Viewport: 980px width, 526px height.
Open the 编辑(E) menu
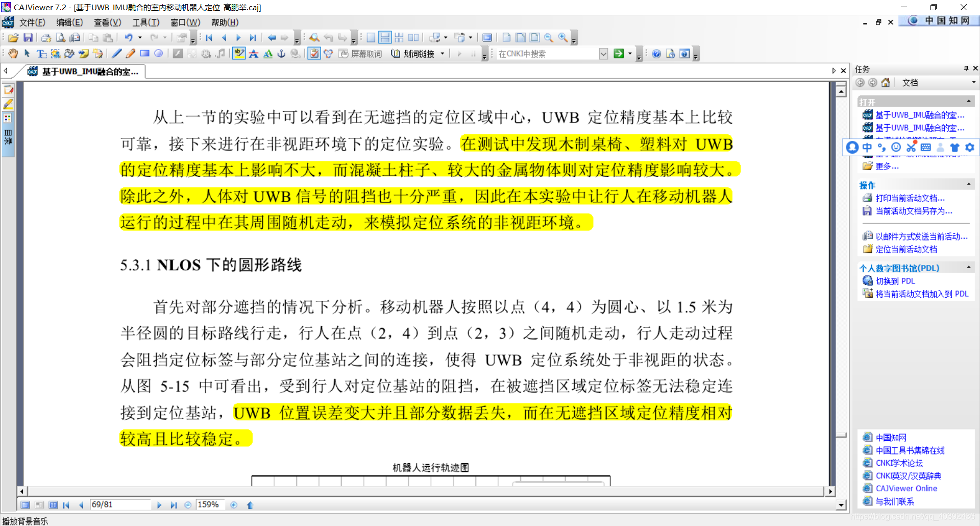69,22
